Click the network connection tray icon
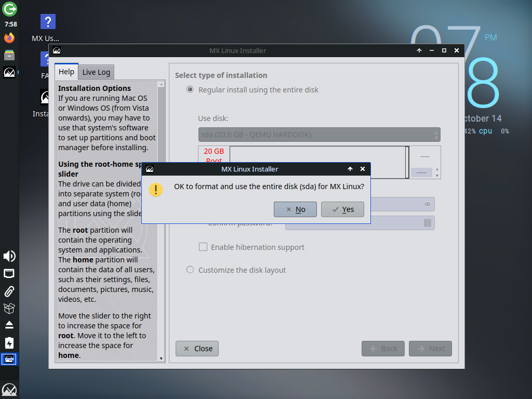This screenshot has width=532, height=399. click(9, 273)
